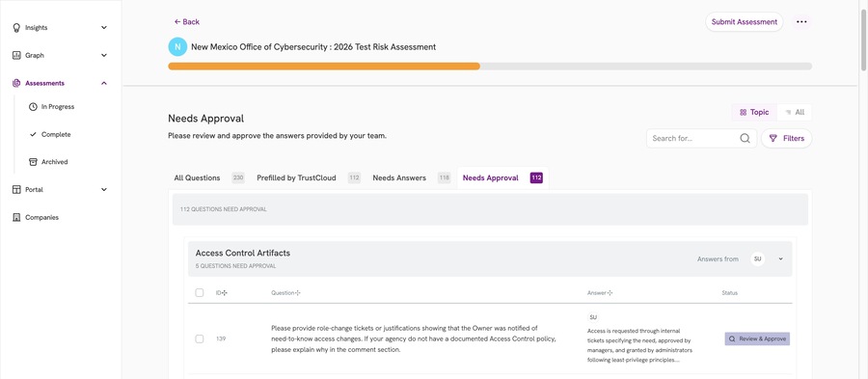868x379 pixels.
Task: Open the Companies page
Action: 41,217
